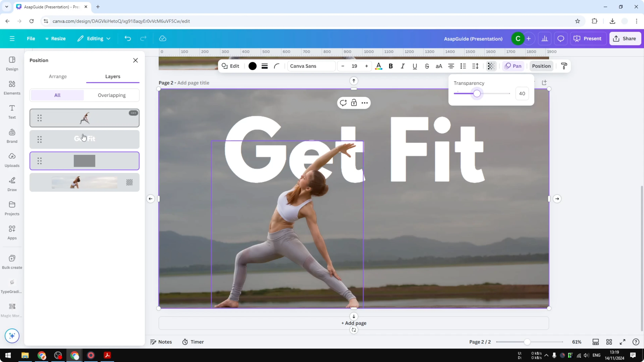Select the Uploads sidebar icon
644x362 pixels.
[x=12, y=160]
